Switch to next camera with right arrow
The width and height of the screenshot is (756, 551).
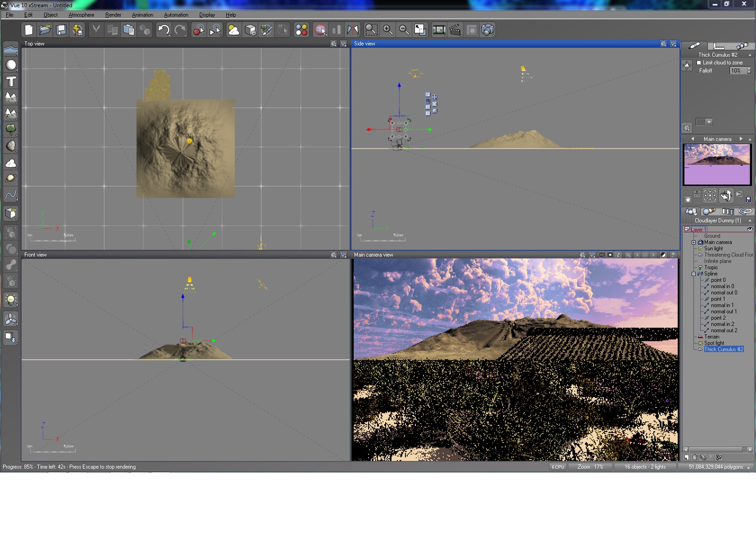tap(741, 139)
